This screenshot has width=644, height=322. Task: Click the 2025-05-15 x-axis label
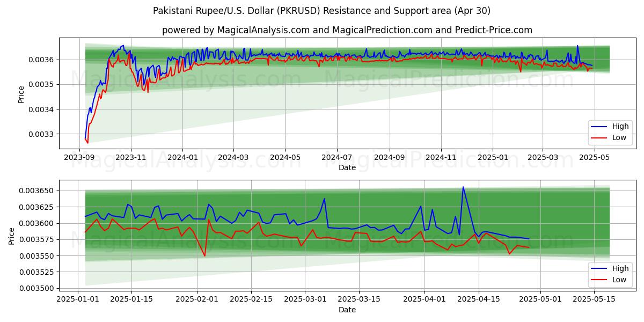point(594,299)
